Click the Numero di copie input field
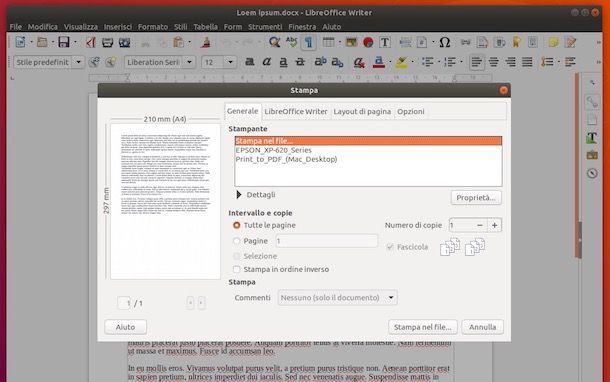 click(x=461, y=225)
